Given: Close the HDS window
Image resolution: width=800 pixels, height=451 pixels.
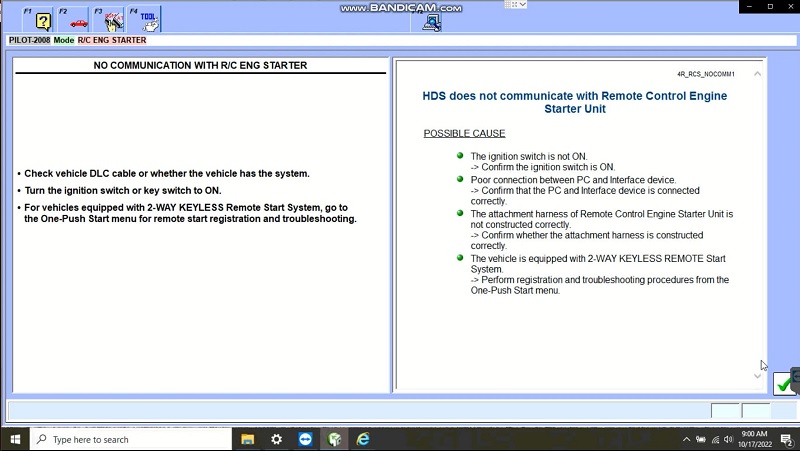Looking at the screenshot, I should pyautogui.click(x=791, y=6).
